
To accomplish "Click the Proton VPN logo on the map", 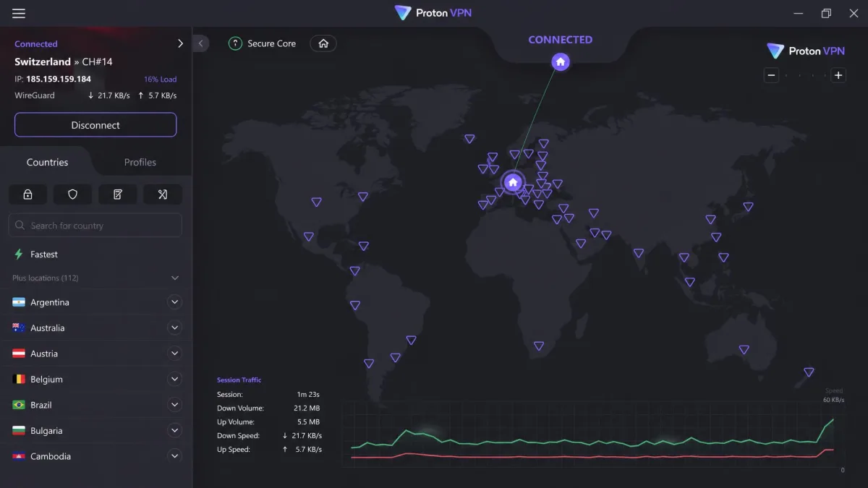I will click(x=806, y=51).
